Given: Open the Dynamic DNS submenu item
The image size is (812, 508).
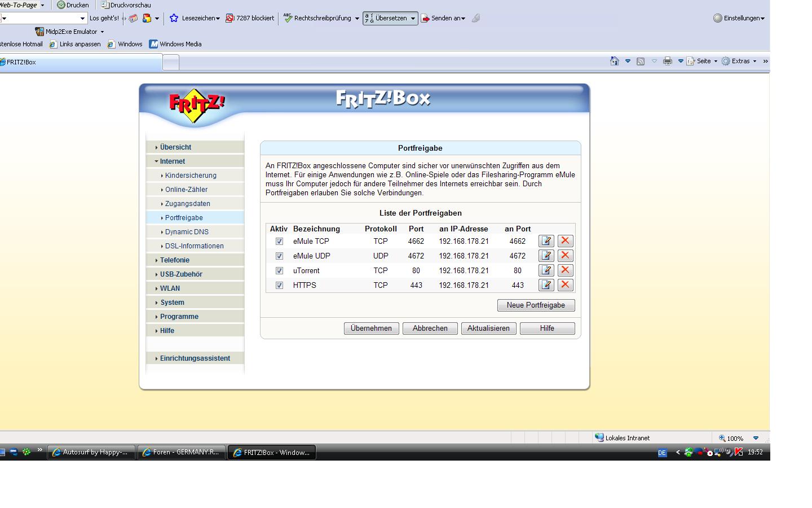Looking at the screenshot, I should coord(195,231).
